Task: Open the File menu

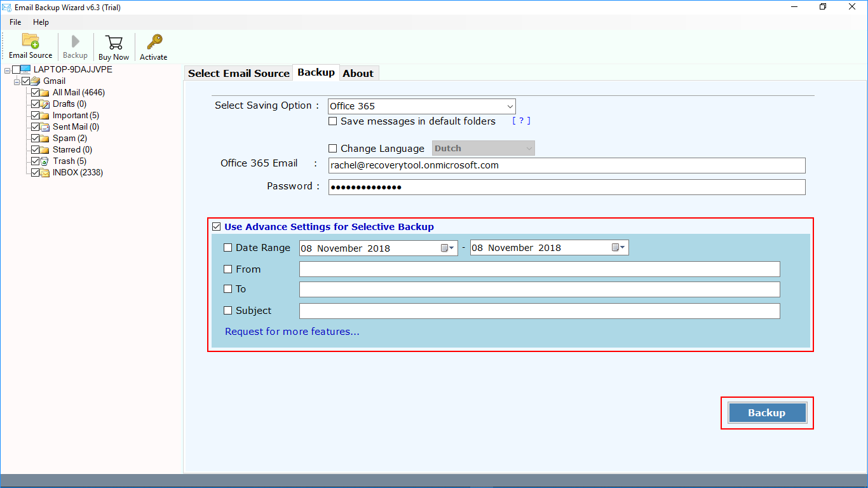Action: [15, 22]
